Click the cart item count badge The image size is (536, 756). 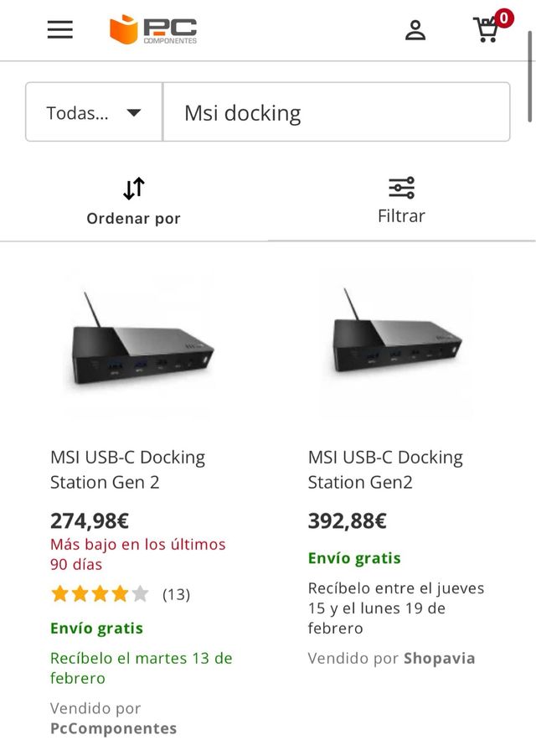click(x=504, y=18)
